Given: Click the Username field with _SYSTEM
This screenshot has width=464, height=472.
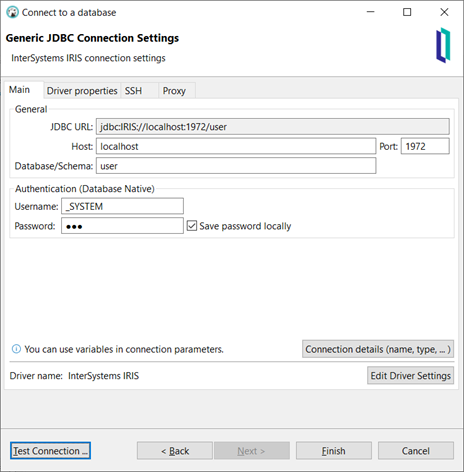Looking at the screenshot, I should coord(122,206).
